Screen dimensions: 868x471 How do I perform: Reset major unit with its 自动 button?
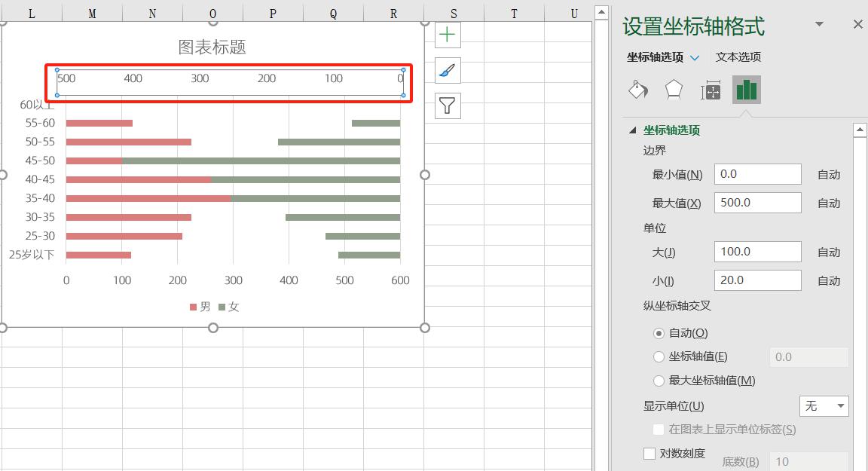coord(829,252)
